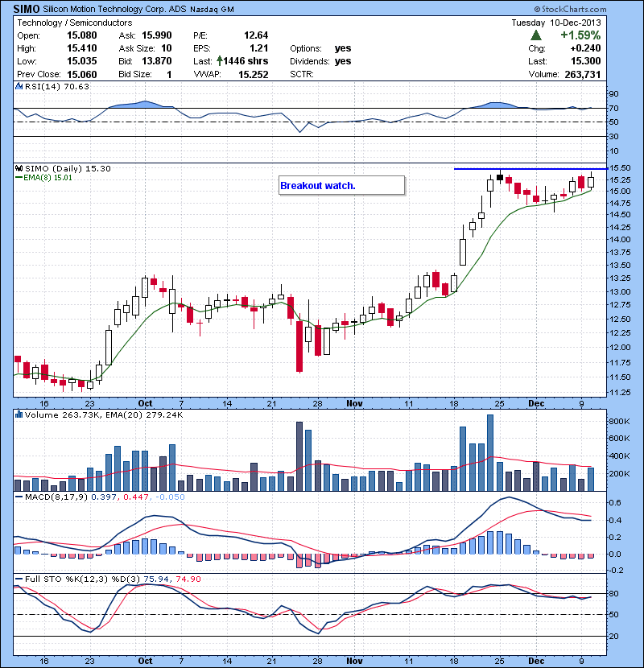The image size is (644, 668).
Task: Click the Breakout watch annotation box
Action: [341, 185]
